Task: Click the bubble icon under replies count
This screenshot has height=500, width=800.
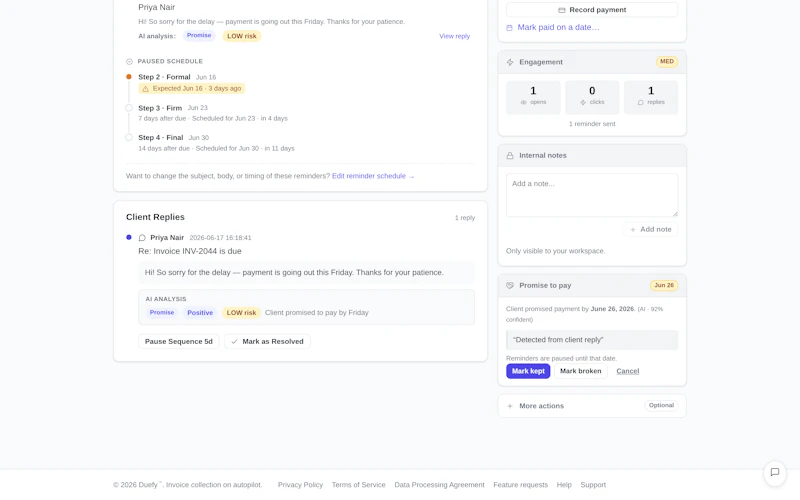Action: coord(641,103)
